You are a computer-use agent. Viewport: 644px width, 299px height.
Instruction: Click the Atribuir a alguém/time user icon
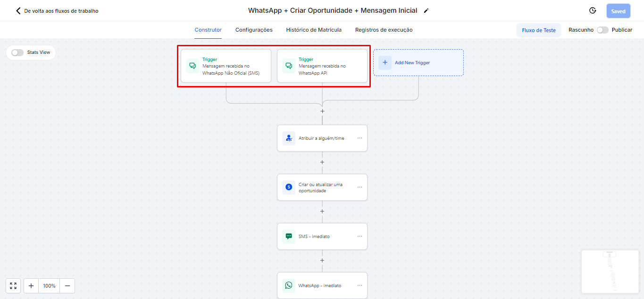(x=289, y=138)
